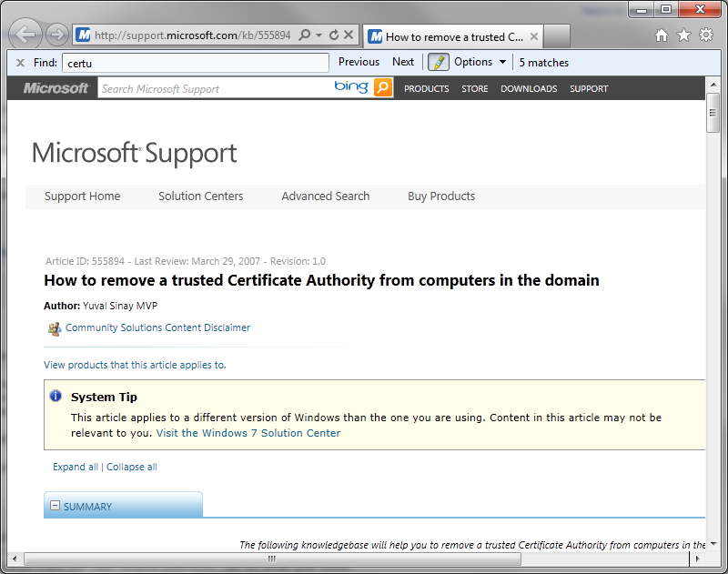This screenshot has width=728, height=574.
Task: Open a new blank tab
Action: click(557, 36)
